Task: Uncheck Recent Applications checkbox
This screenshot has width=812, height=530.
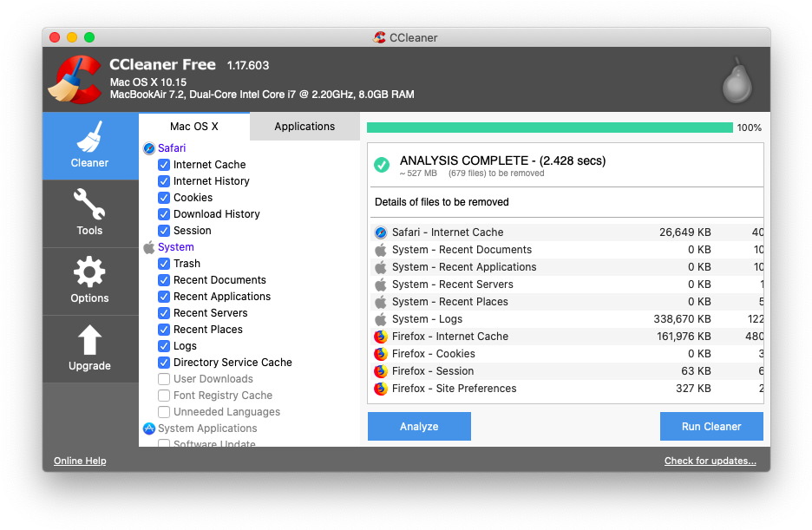Action: (164, 297)
